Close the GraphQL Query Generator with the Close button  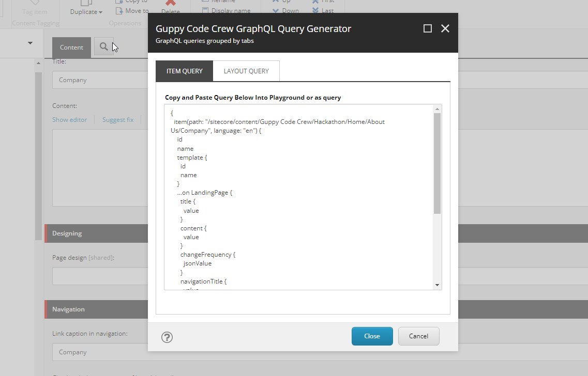pyautogui.click(x=372, y=336)
